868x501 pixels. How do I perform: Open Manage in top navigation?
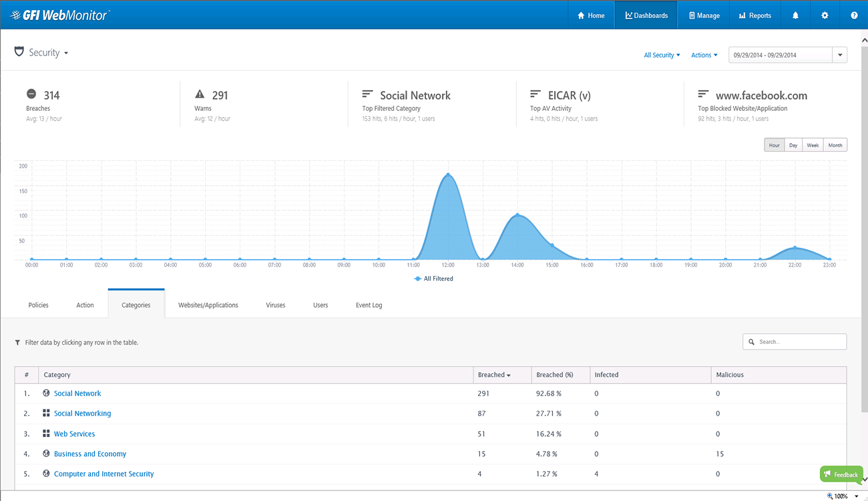(704, 15)
